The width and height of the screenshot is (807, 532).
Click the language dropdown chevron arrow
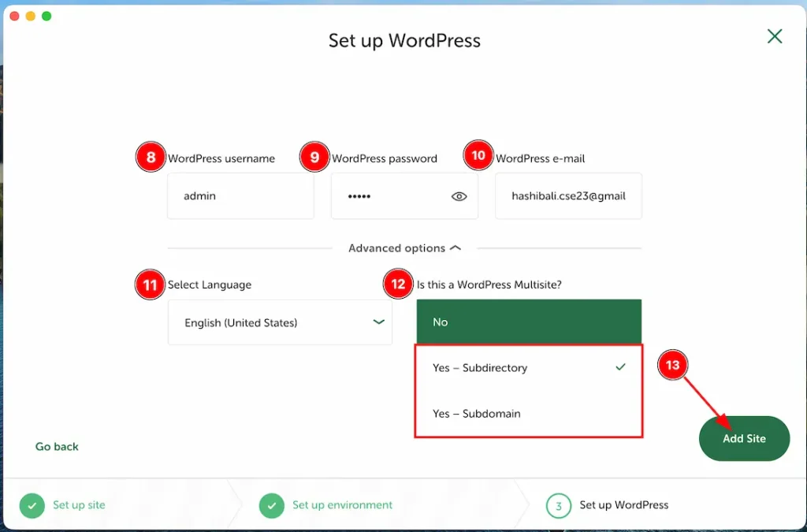pyautogui.click(x=378, y=322)
